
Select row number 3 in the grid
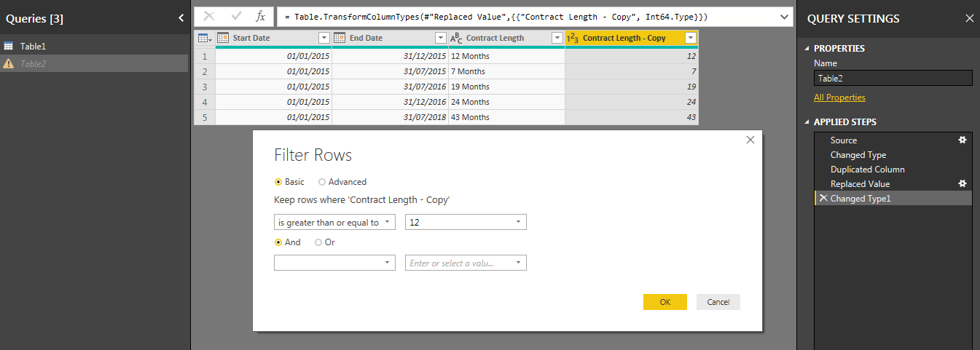(205, 87)
